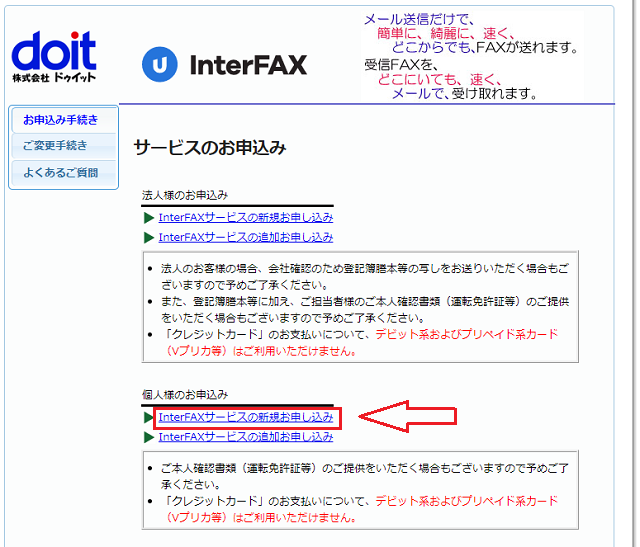Click the また、登記簿謄本等に加え notice bullet
Screen dimensions: 640x547
364,309
